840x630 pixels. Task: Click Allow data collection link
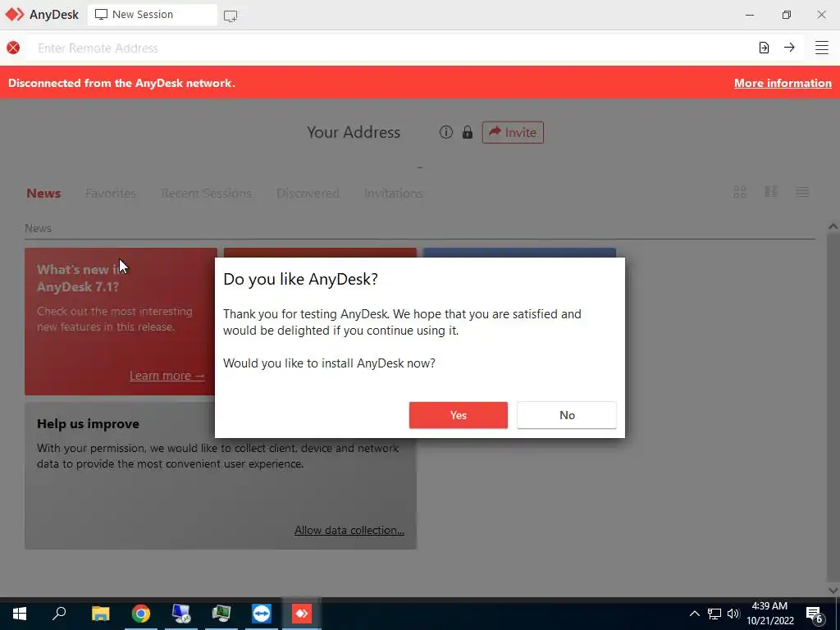point(349,530)
